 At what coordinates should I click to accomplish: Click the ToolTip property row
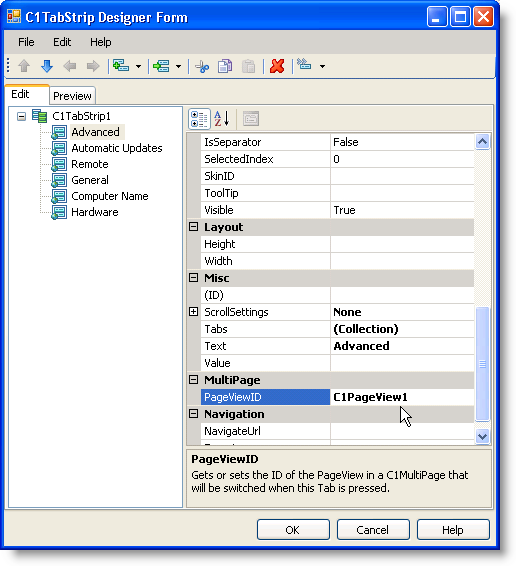pyautogui.click(x=337, y=193)
